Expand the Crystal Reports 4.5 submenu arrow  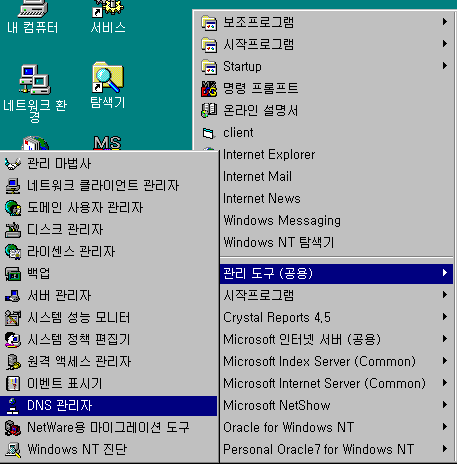point(445,317)
